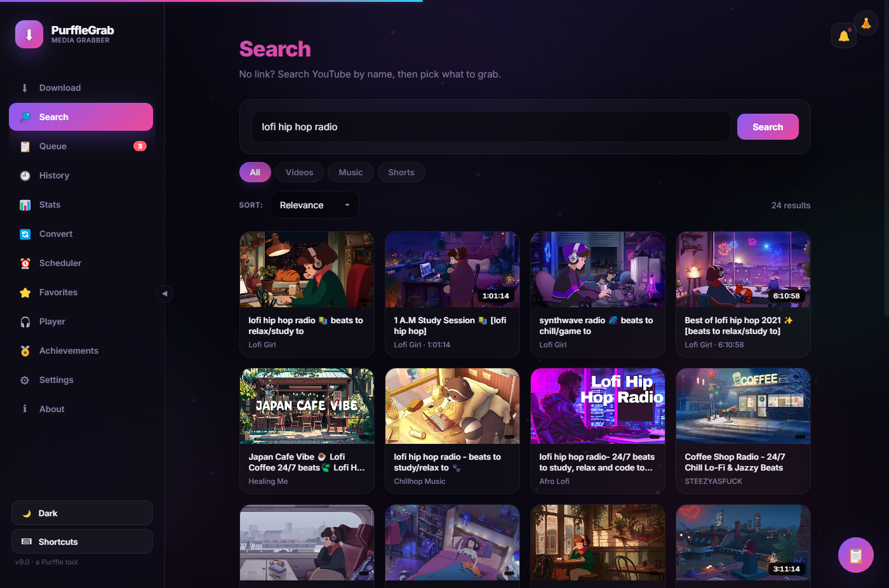This screenshot has width=889, height=588.
Task: Click the 3:11:14 duration badge
Action: coord(786,569)
